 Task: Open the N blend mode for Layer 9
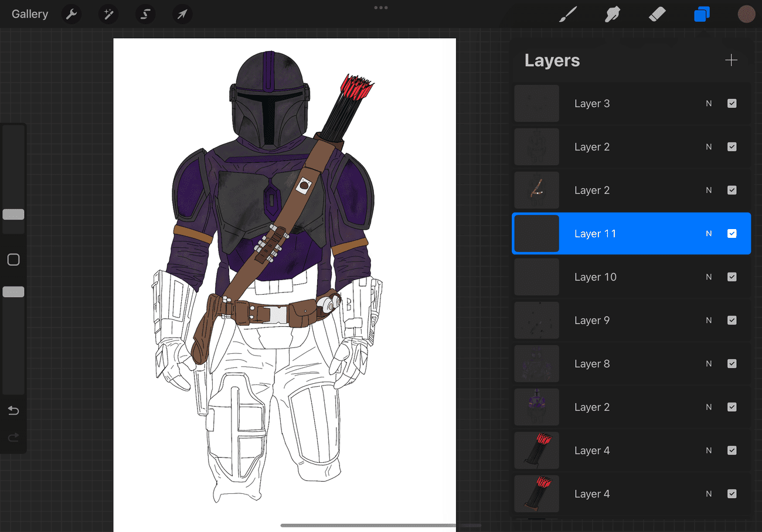pyautogui.click(x=709, y=320)
